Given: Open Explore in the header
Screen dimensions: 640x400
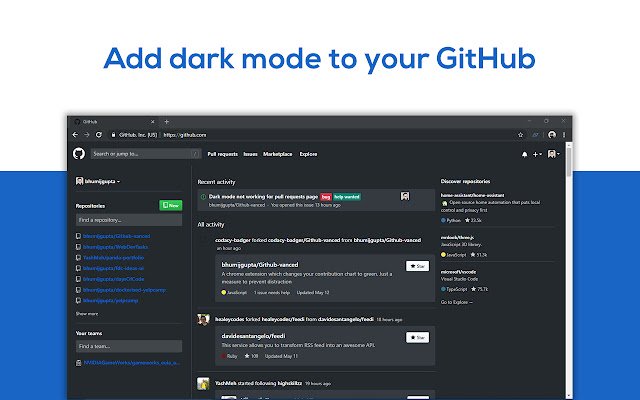Looking at the screenshot, I should pos(308,154).
